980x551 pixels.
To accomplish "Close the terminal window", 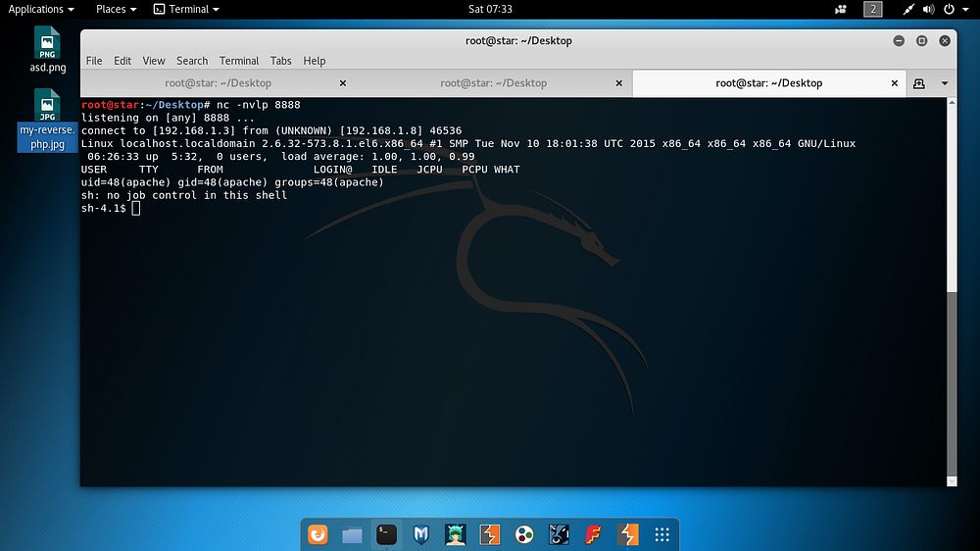I will [945, 40].
